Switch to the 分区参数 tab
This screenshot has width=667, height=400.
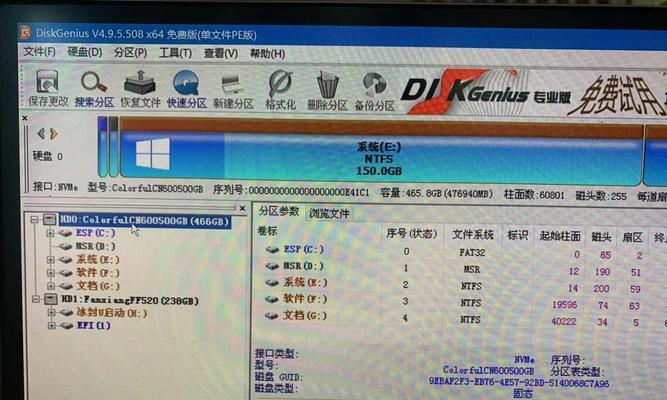(279, 211)
